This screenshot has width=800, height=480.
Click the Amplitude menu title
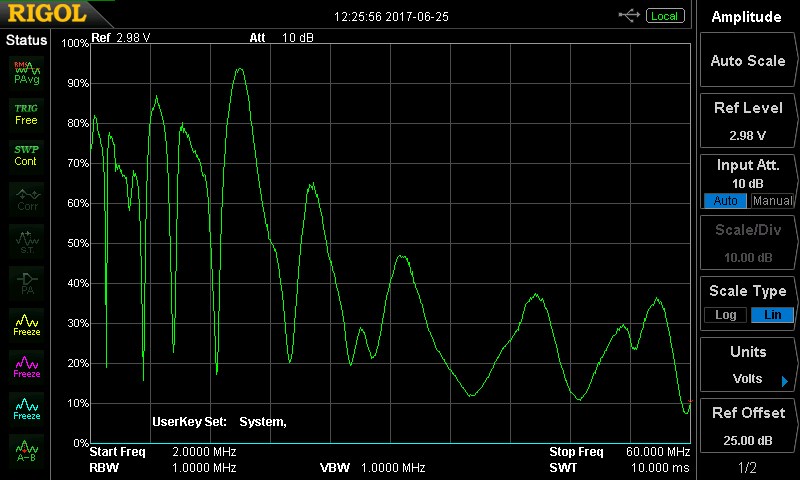click(x=746, y=17)
